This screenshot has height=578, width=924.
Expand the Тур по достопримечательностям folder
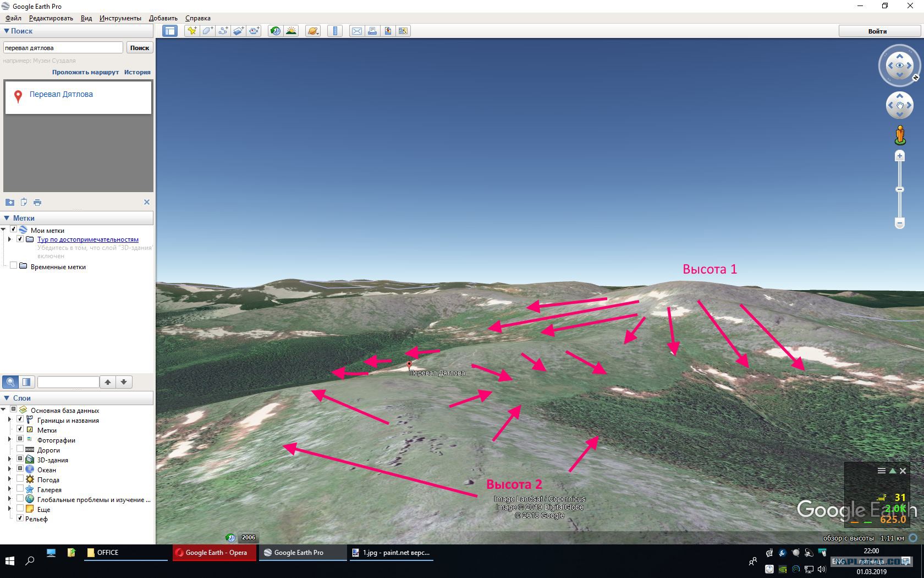tap(10, 239)
